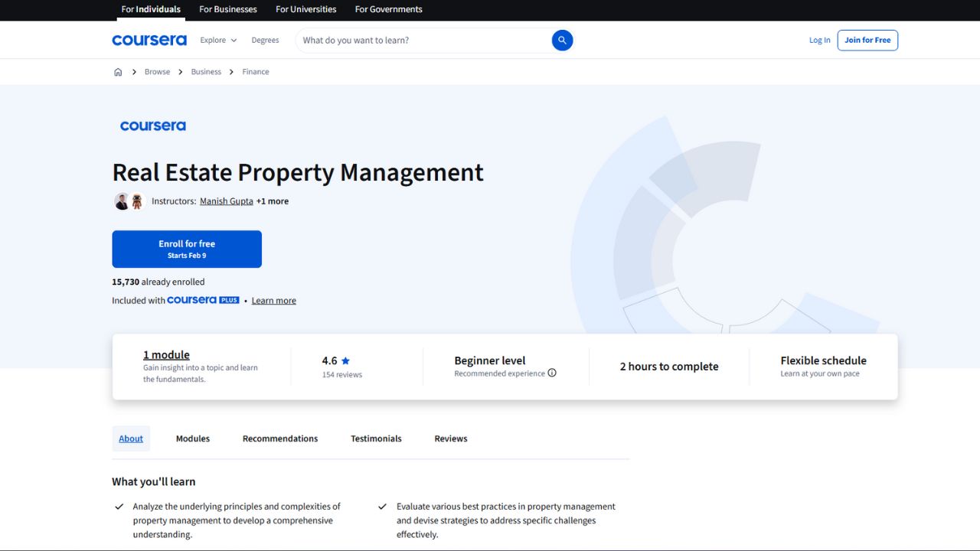The width and height of the screenshot is (980, 551).
Task: Click the Coursera logo in the navigation bar
Action: (149, 40)
